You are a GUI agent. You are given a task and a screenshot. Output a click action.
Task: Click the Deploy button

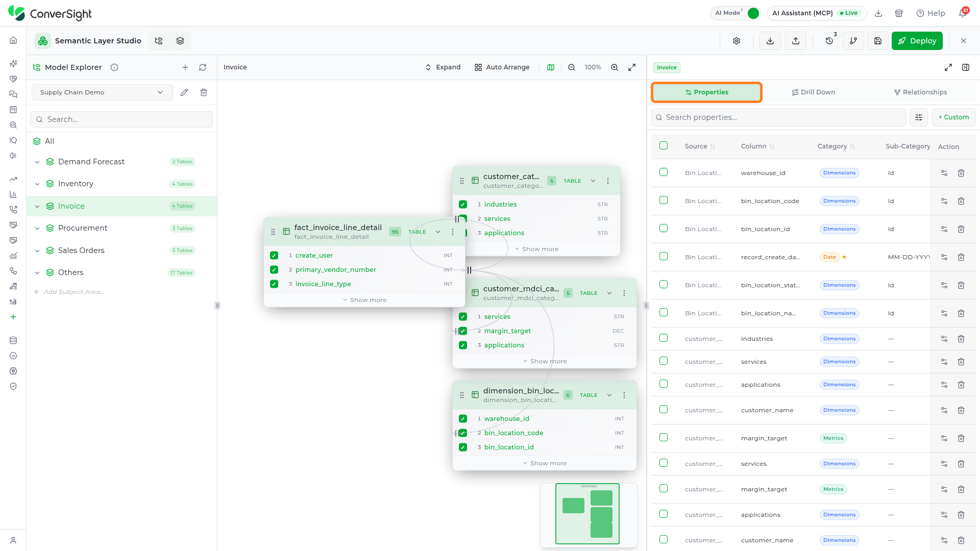917,41
